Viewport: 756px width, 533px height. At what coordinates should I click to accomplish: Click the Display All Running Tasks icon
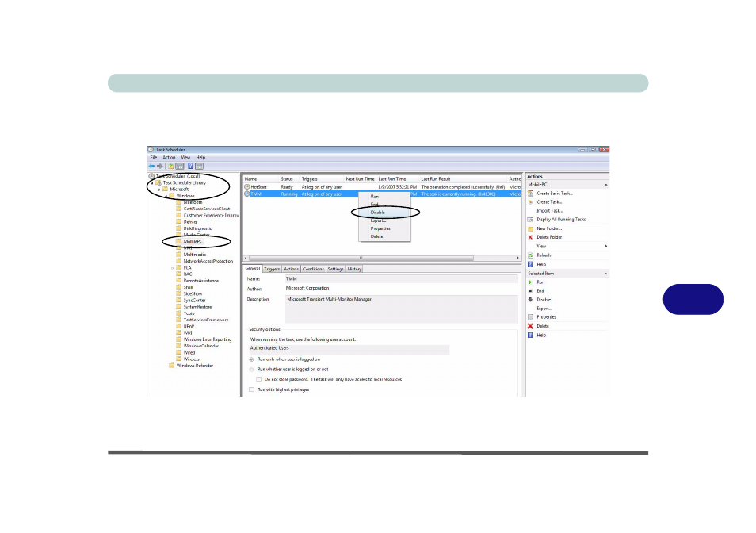530,220
